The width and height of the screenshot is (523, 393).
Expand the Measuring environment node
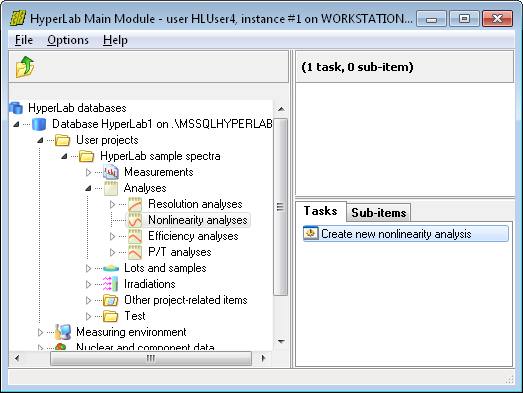[x=40, y=332]
